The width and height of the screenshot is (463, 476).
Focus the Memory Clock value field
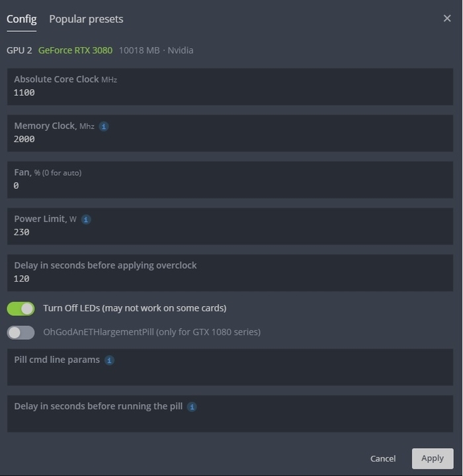(x=230, y=134)
